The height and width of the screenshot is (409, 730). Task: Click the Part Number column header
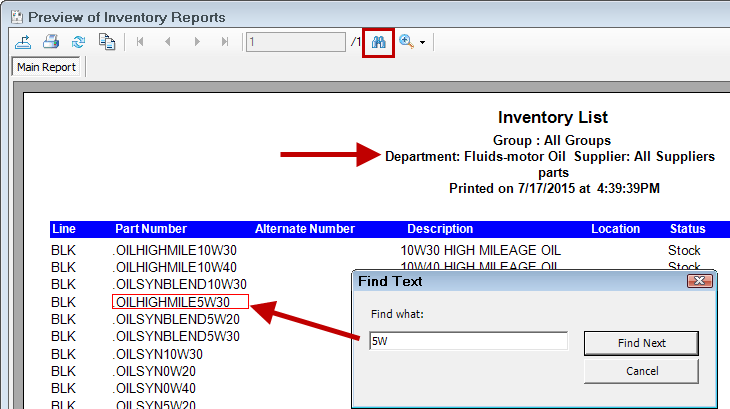151,229
